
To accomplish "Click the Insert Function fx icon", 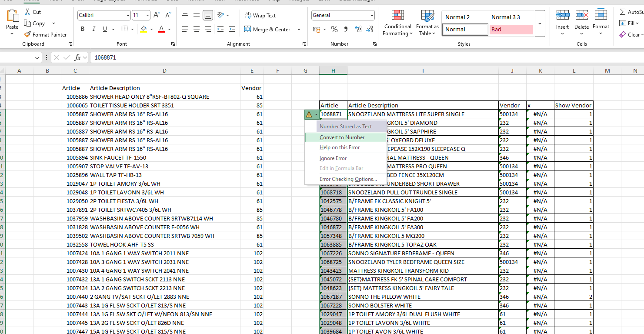I will [78, 57].
